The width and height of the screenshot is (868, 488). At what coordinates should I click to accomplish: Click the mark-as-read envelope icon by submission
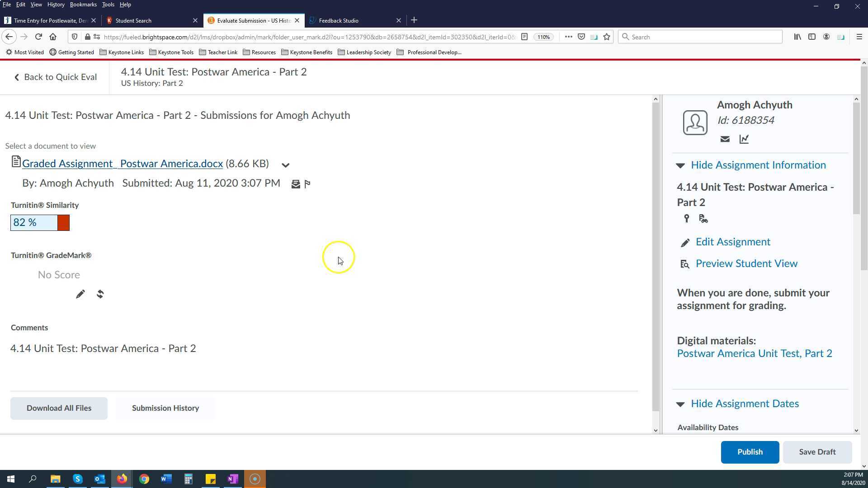tap(296, 184)
